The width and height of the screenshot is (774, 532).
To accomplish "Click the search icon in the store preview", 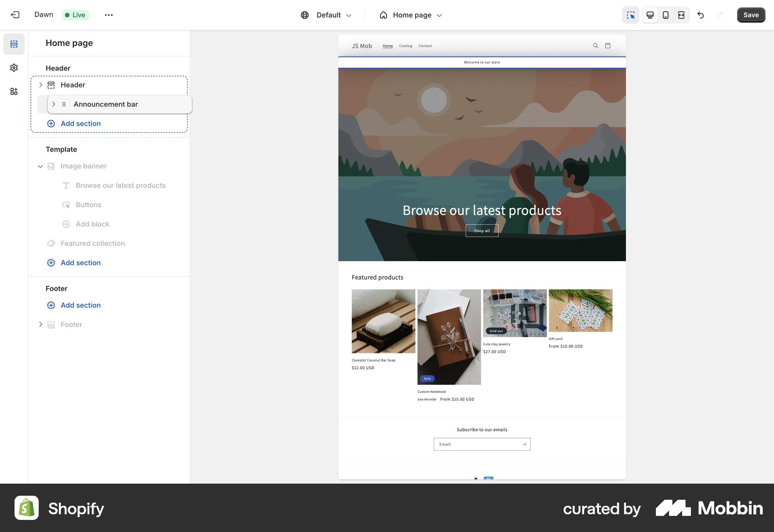I will pyautogui.click(x=595, y=46).
